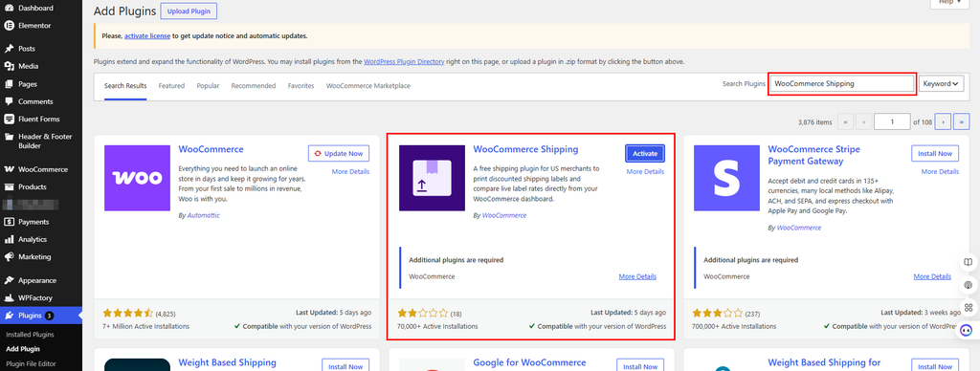The height and width of the screenshot is (371, 980).
Task: Click the Pages icon in sidebar
Action: [x=10, y=84]
